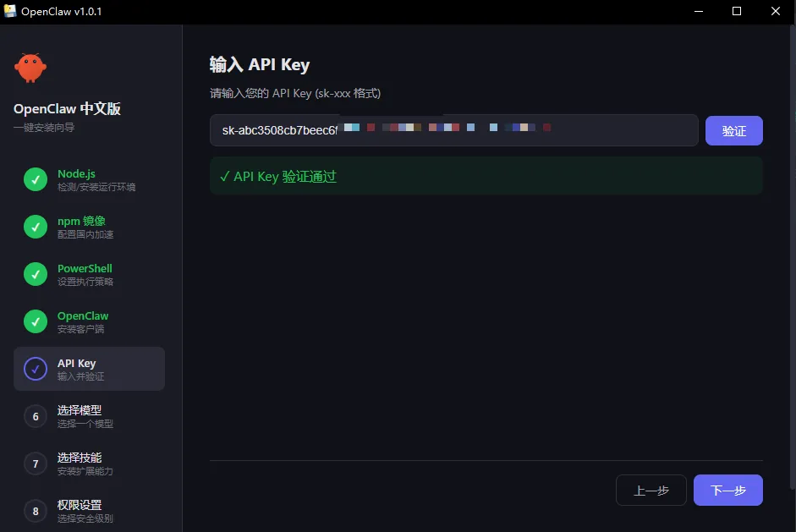The height and width of the screenshot is (532, 796).
Task: Minimize the OpenClaw window
Action: click(x=699, y=11)
